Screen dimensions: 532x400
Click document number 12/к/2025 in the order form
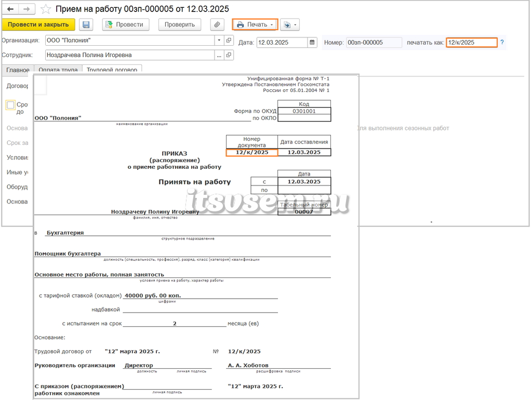coord(252,152)
